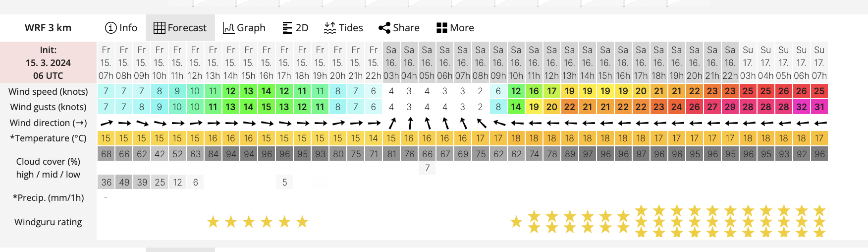Open the Graph chart icon
The image size is (868, 252).
point(228,28)
